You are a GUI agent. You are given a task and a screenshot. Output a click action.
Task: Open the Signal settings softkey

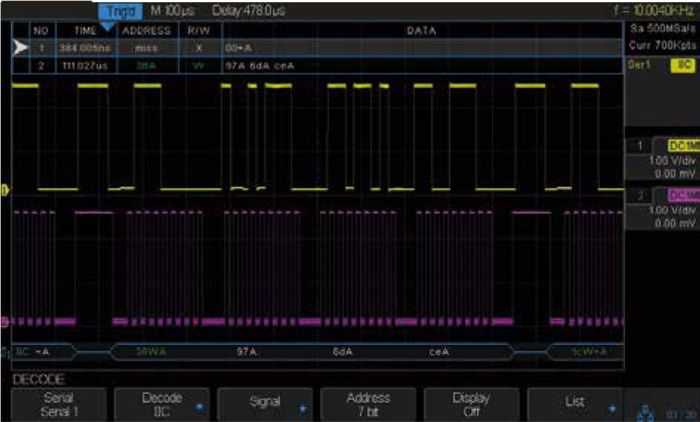(x=265, y=405)
